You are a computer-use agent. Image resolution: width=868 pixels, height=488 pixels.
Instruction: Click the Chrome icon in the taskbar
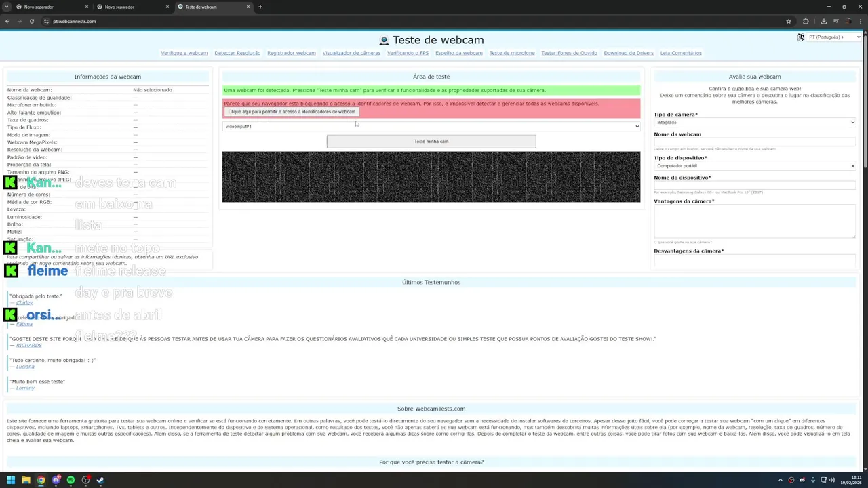[41, 481]
